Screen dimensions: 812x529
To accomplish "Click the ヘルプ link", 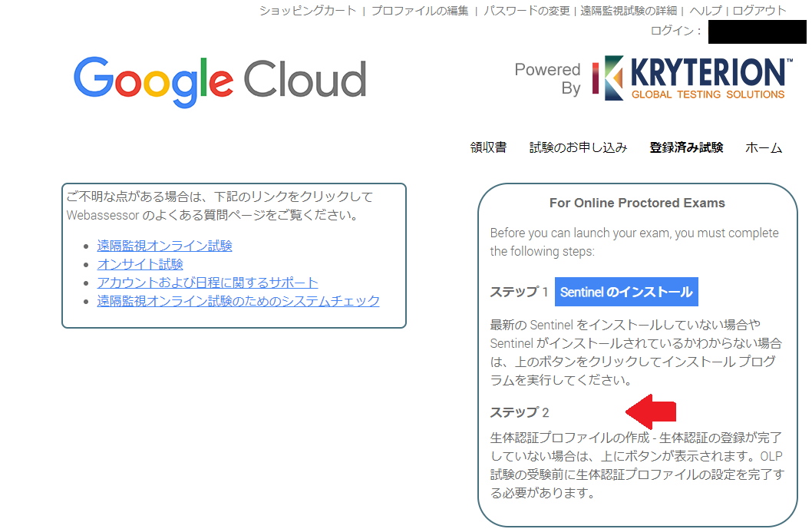I will tap(705, 10).
